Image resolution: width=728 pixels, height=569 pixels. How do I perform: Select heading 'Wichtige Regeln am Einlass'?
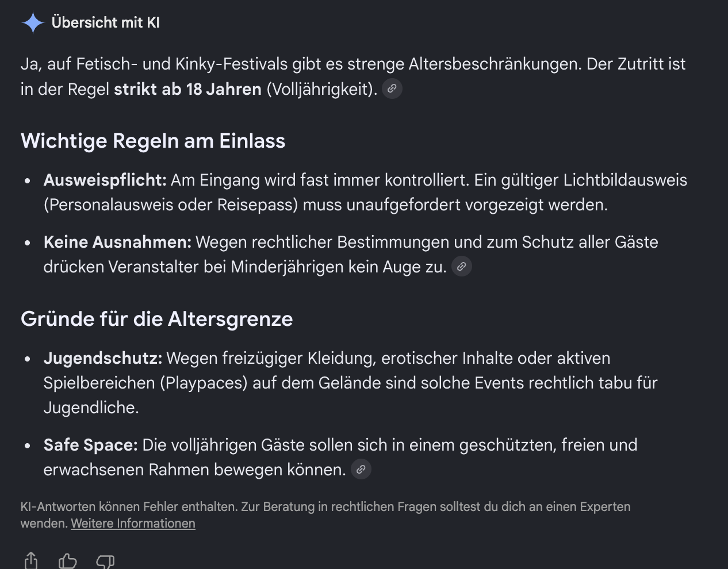[153, 141]
